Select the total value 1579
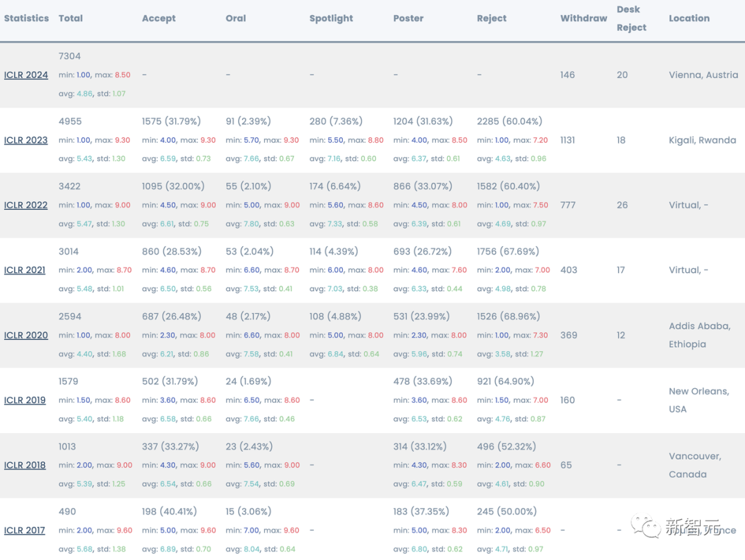Image resolution: width=745 pixels, height=560 pixels. click(68, 381)
